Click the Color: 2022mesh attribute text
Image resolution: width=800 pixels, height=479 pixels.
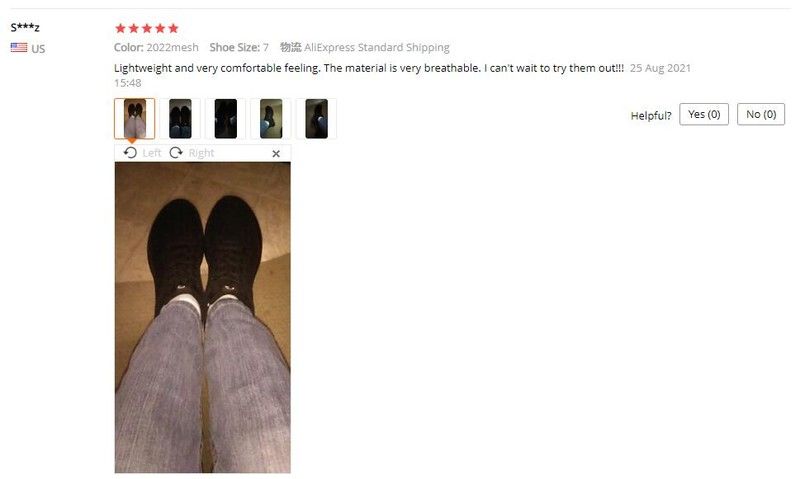click(x=156, y=47)
